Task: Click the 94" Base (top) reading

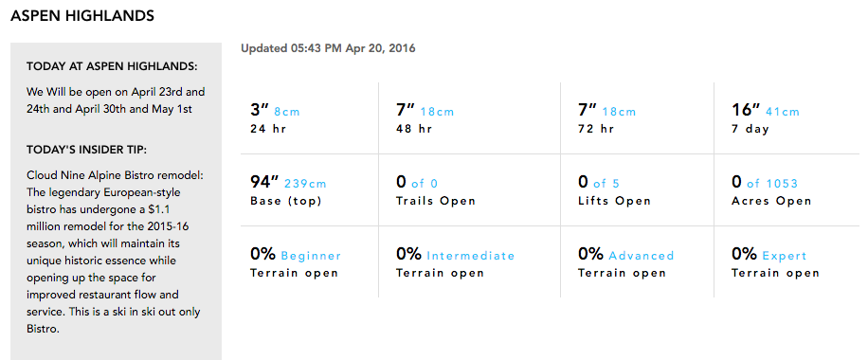Action: click(288, 190)
